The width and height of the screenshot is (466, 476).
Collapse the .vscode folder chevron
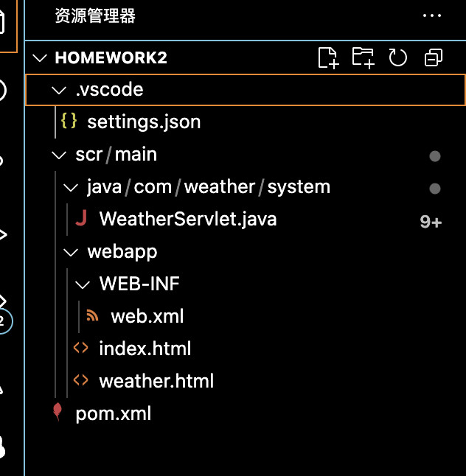tap(58, 90)
